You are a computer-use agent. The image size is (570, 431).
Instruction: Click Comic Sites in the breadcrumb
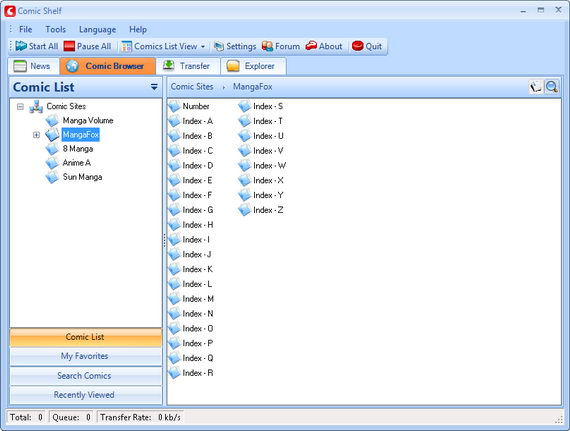click(x=192, y=86)
